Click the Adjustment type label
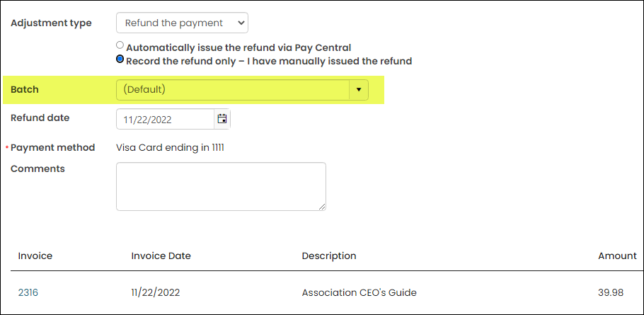 51,23
